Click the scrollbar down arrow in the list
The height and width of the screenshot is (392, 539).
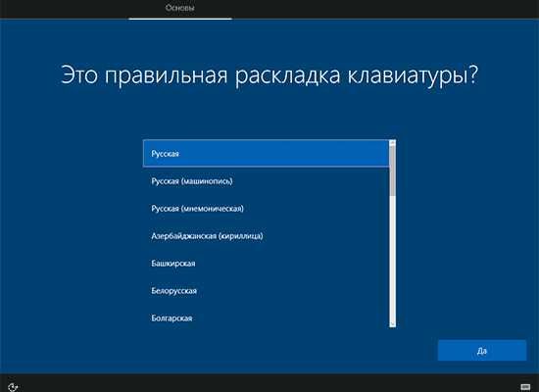[x=393, y=324]
